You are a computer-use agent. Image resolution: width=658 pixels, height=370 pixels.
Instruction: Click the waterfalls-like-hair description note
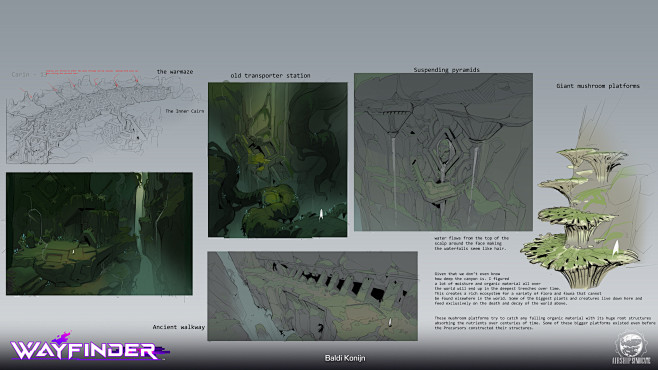point(471,243)
